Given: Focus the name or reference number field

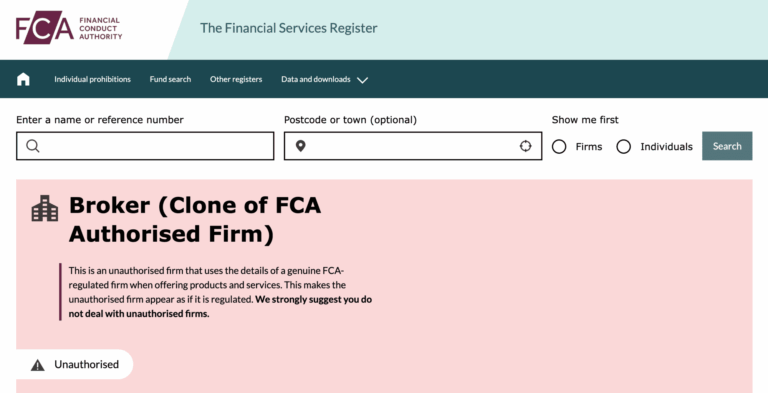Looking at the screenshot, I should click(145, 146).
